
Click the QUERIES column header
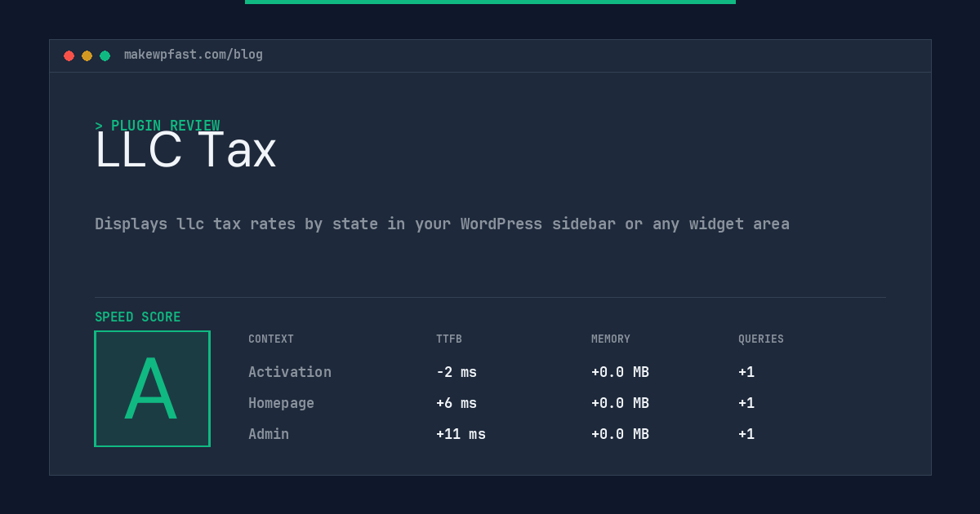pos(761,339)
